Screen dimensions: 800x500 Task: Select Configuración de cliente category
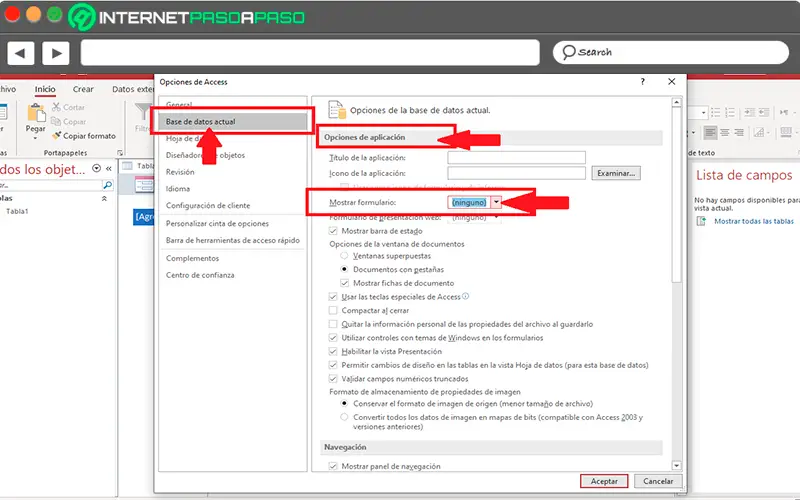click(x=208, y=206)
